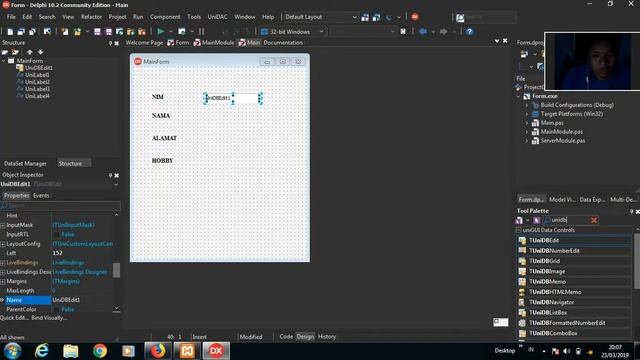Viewport: 640px width, 360px height.
Task: Open the Default Layout dropdown
Action: pyautogui.click(x=354, y=17)
